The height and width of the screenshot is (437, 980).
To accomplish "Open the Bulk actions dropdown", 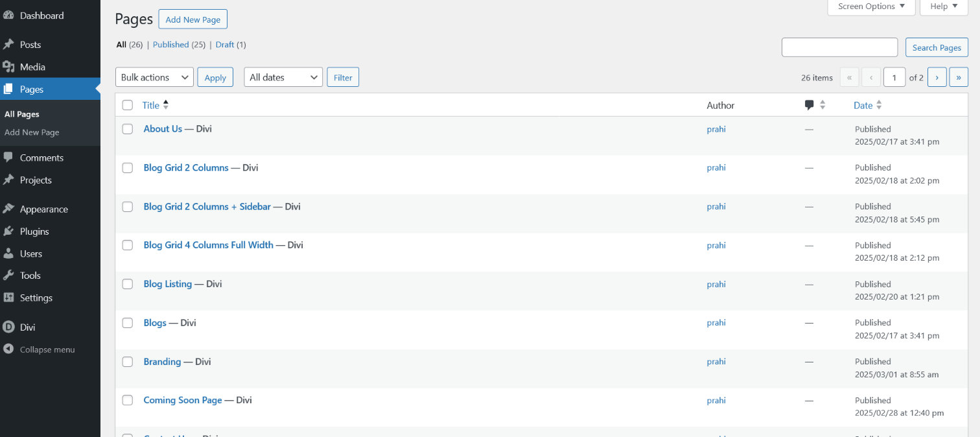I will click(154, 77).
